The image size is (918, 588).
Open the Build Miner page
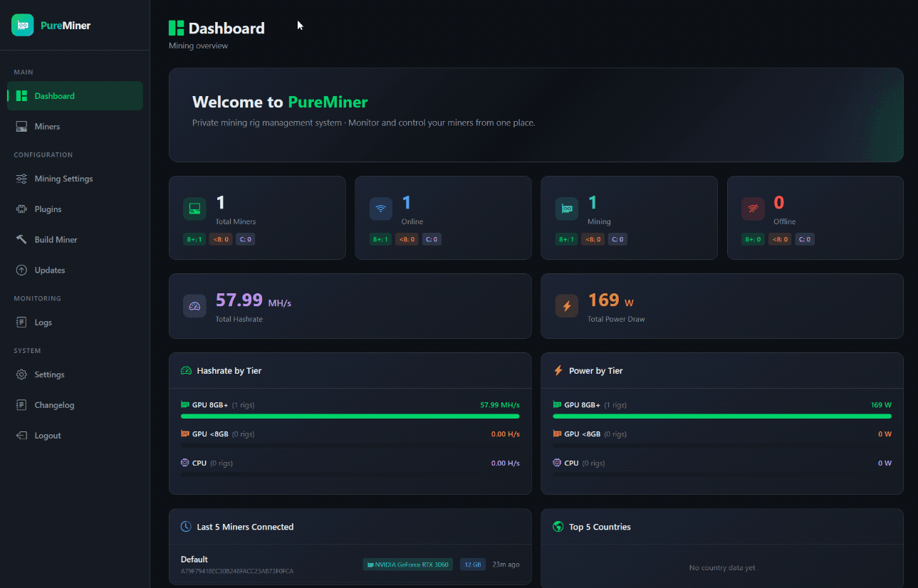tap(75, 240)
